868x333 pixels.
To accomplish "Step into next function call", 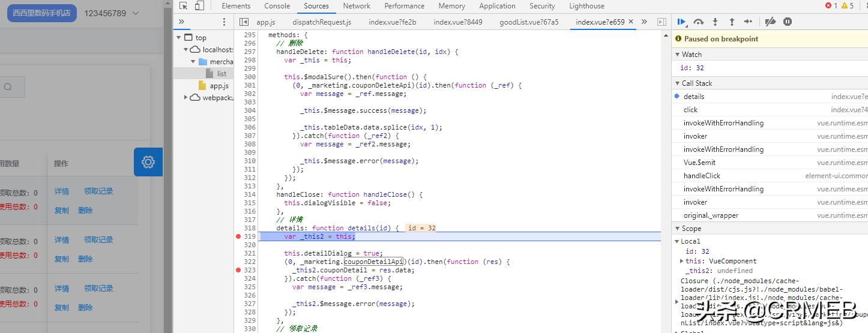I will [715, 22].
